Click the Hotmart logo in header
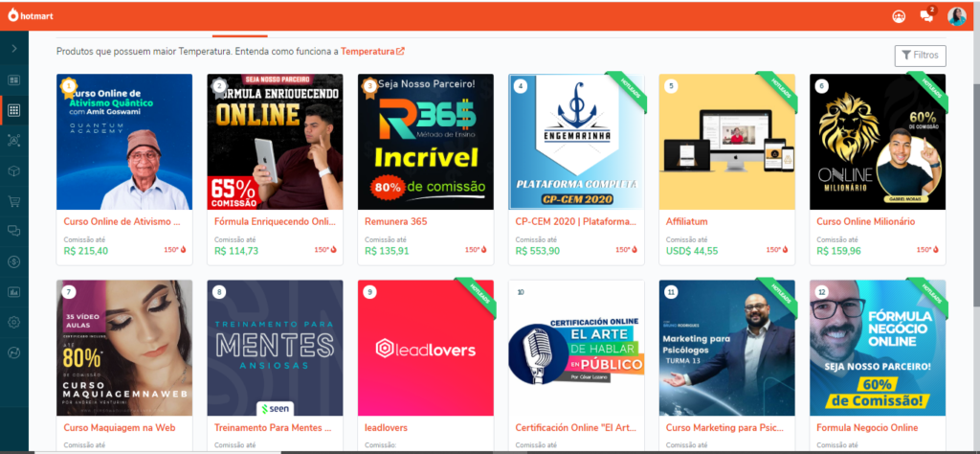 (31, 15)
